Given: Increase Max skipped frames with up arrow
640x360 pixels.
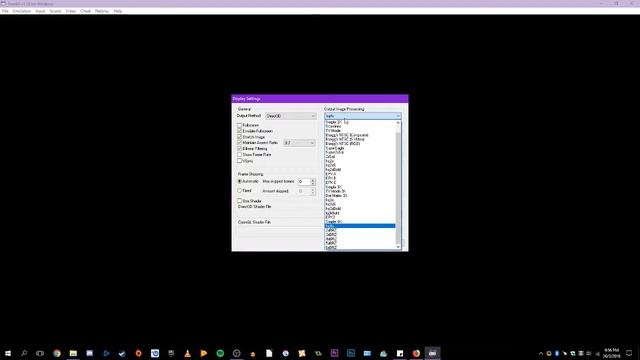Looking at the screenshot, I should [x=313, y=180].
